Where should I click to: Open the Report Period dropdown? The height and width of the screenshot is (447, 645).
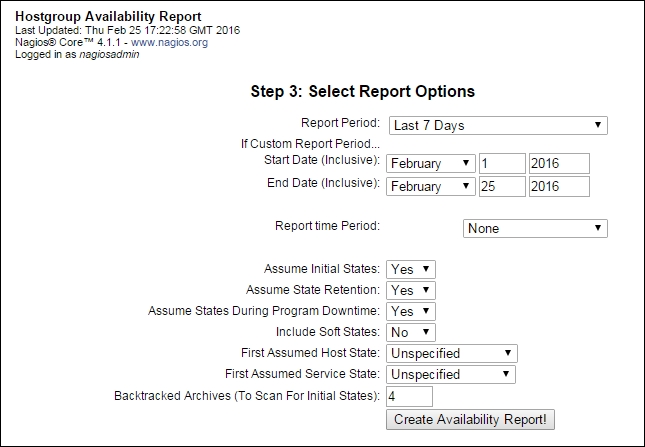[x=498, y=125]
